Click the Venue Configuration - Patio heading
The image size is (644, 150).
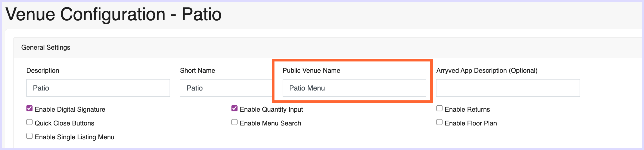tap(113, 14)
